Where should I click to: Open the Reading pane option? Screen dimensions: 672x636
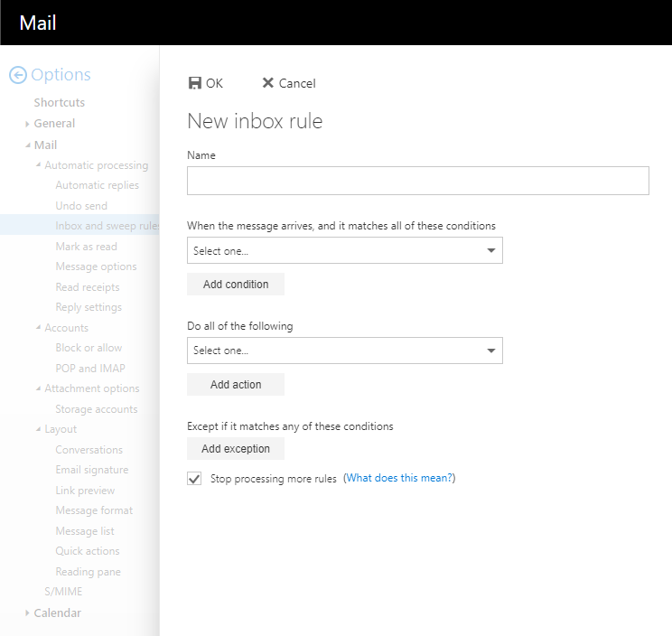coord(88,572)
